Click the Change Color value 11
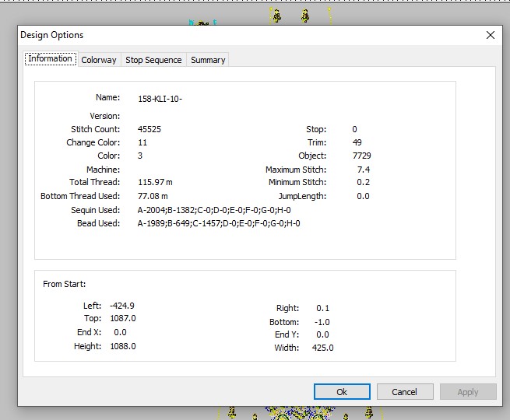 (x=142, y=142)
